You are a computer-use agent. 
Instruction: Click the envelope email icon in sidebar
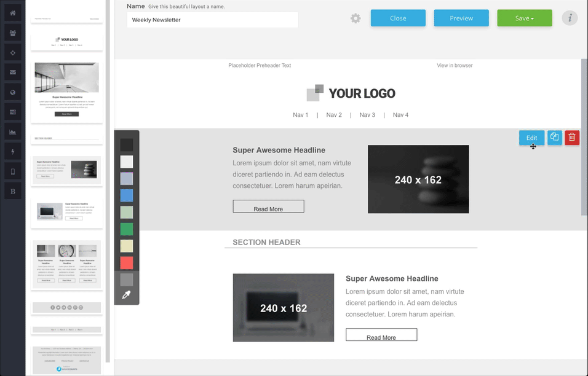(12, 72)
